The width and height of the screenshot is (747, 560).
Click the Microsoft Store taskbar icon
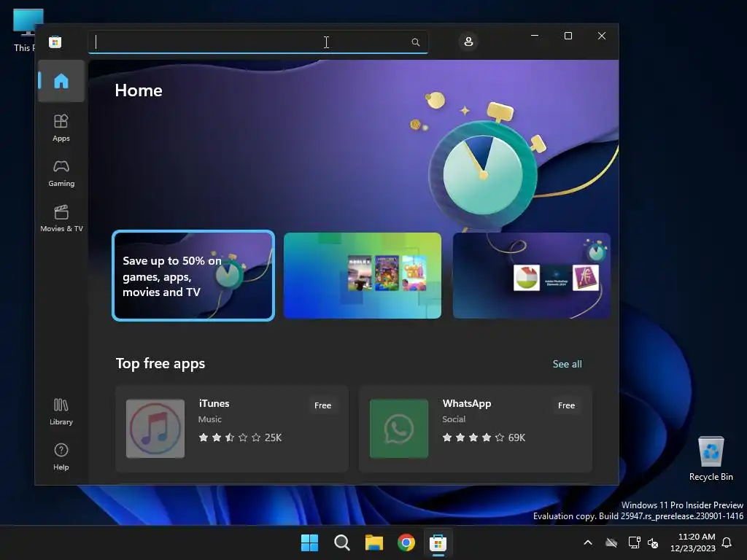438,542
